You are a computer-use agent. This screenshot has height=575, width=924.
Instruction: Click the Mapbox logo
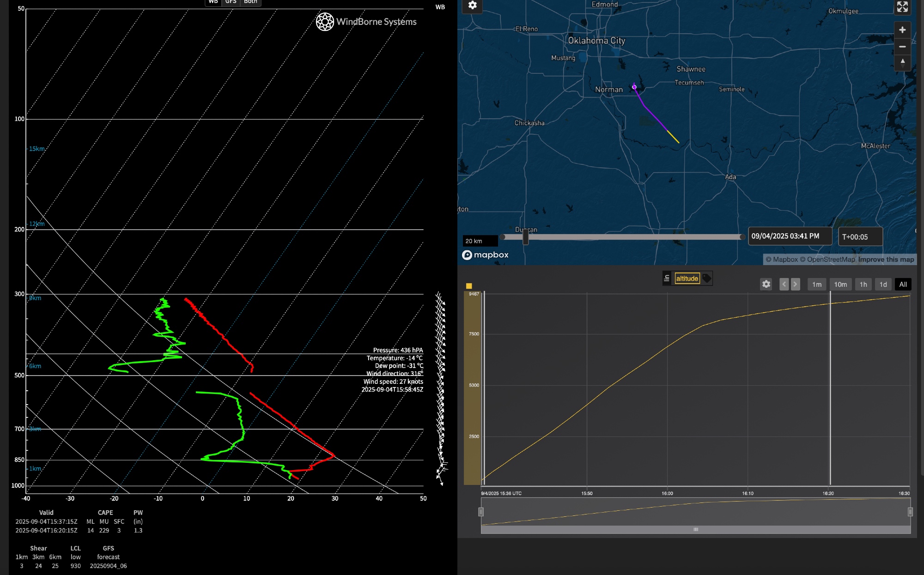pyautogui.click(x=485, y=255)
